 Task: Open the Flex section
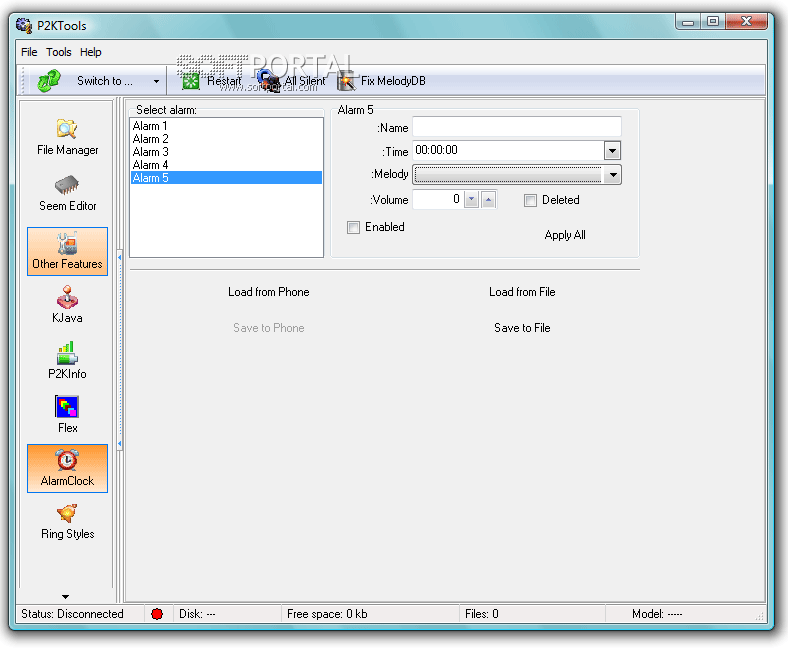[67, 414]
